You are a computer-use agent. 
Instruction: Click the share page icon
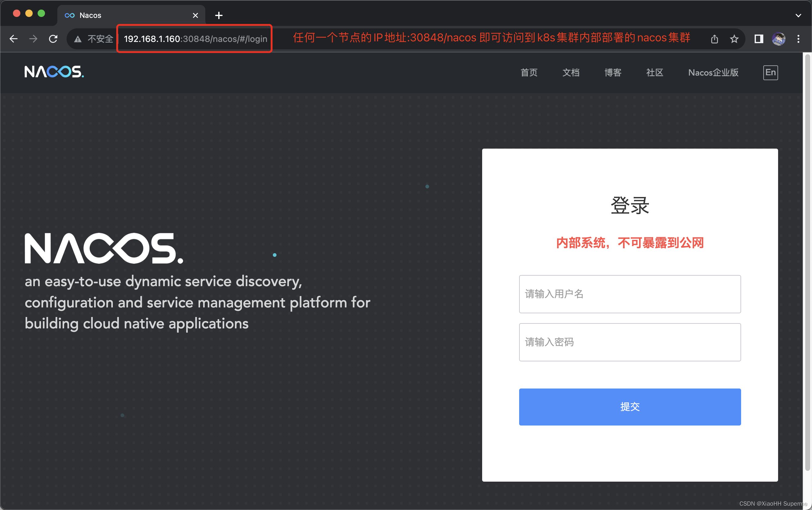point(714,39)
